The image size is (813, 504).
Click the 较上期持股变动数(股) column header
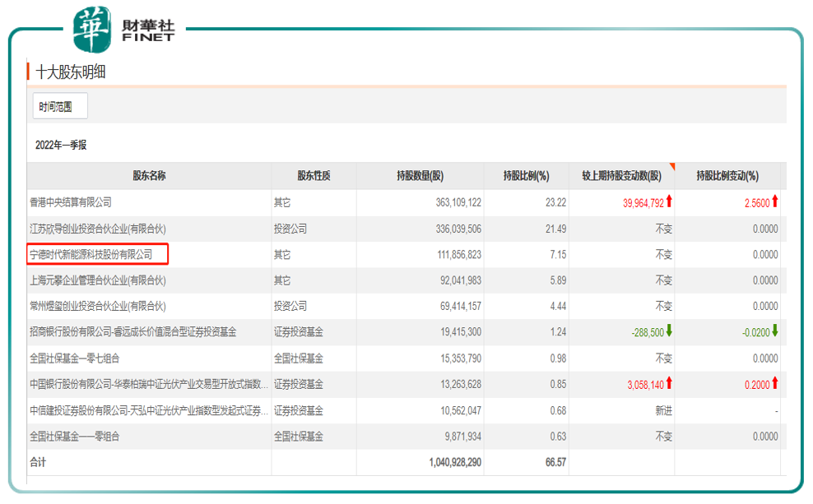pos(621,176)
